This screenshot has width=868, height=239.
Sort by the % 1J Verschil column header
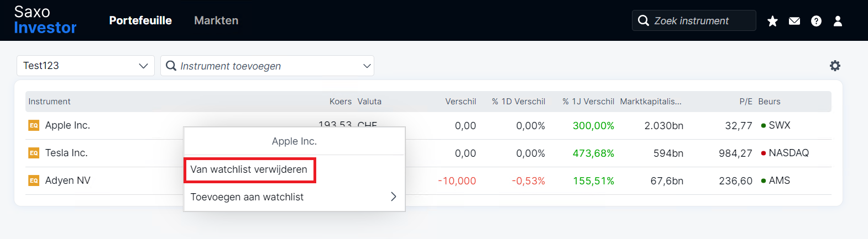click(588, 102)
